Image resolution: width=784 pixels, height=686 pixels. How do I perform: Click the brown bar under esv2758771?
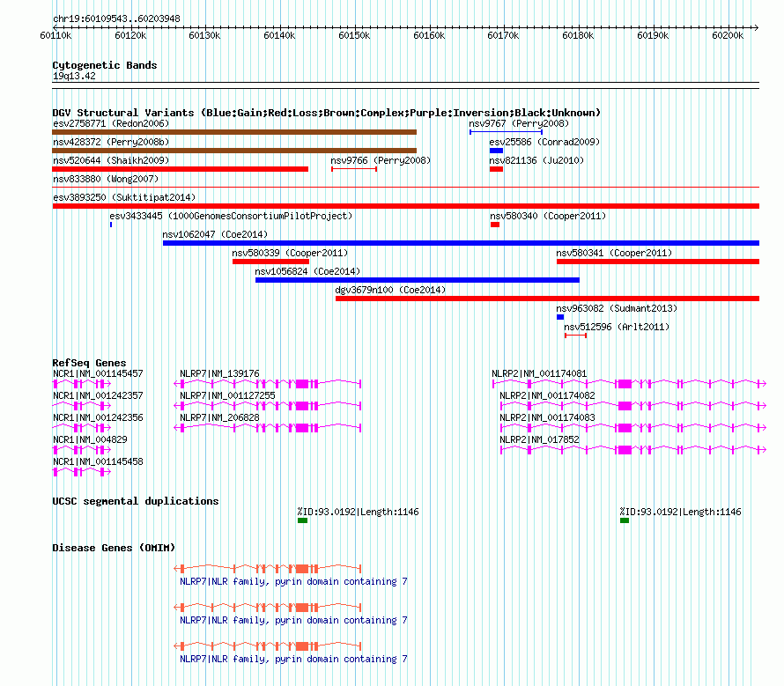pyautogui.click(x=234, y=132)
